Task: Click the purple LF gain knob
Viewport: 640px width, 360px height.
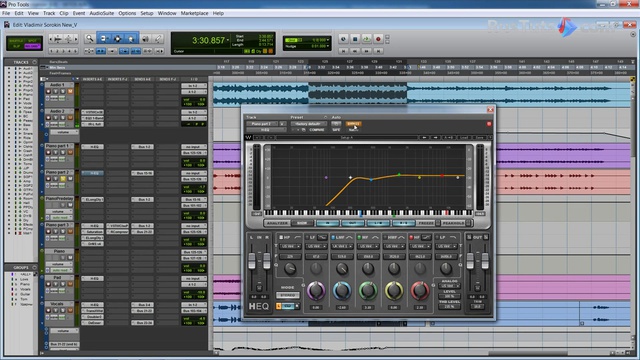Action: coord(316,290)
